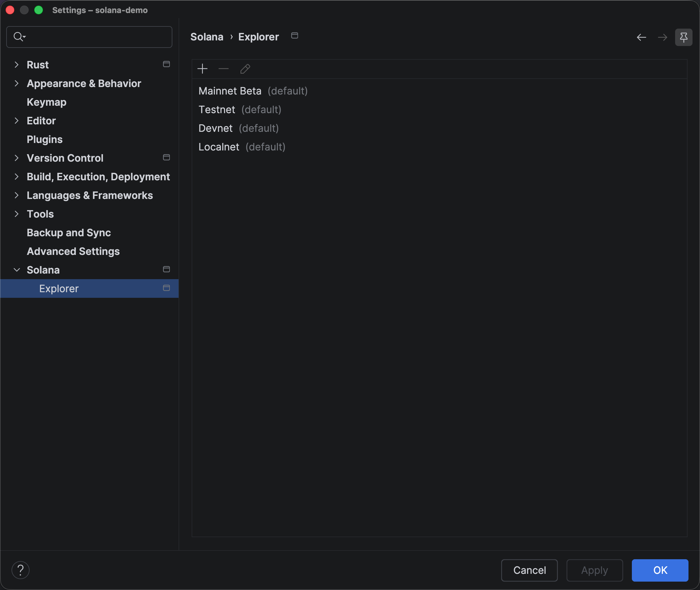This screenshot has height=590, width=700.
Task: Open Backup and Sync settings
Action: [x=69, y=233]
